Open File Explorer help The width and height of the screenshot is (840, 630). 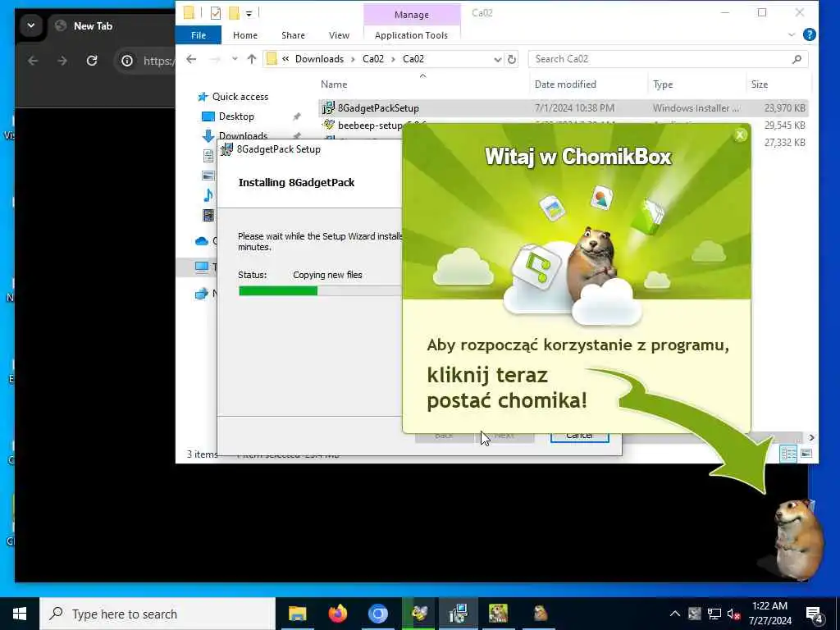click(x=810, y=34)
